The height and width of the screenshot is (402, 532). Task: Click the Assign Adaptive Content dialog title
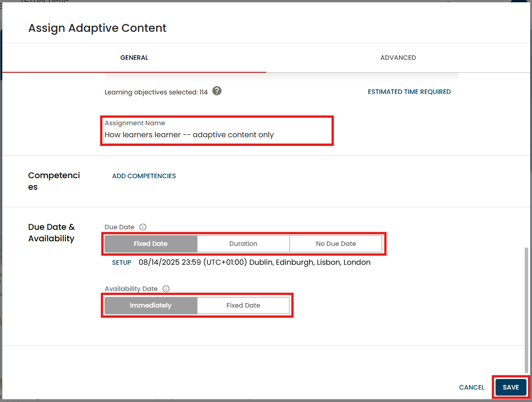point(97,28)
